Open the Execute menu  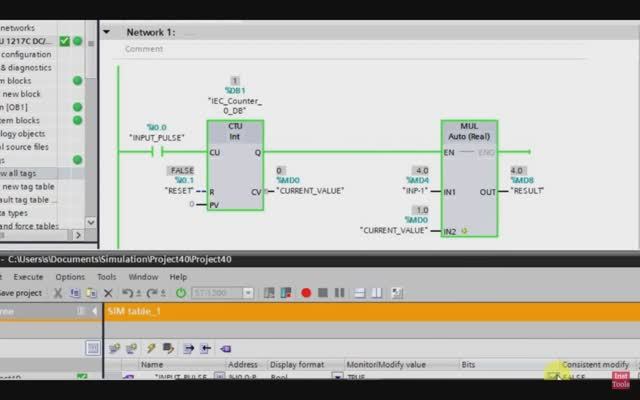tap(28, 277)
